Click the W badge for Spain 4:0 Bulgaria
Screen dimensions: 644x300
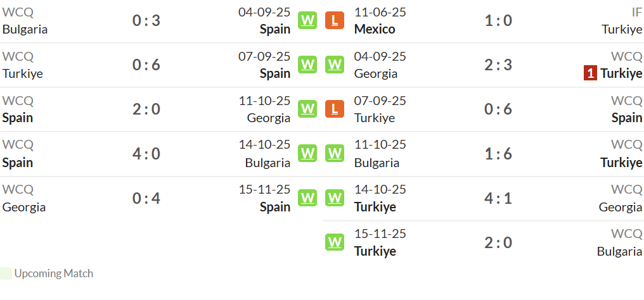pyautogui.click(x=307, y=153)
